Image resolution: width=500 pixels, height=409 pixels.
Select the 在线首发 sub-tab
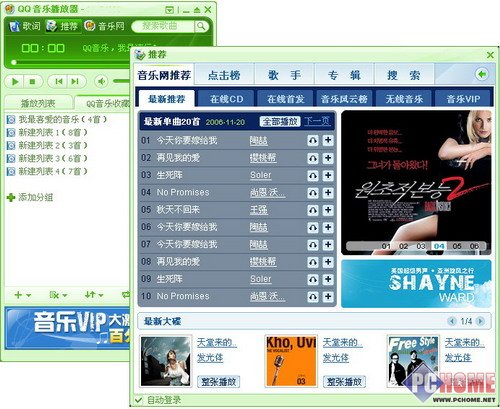tap(286, 99)
